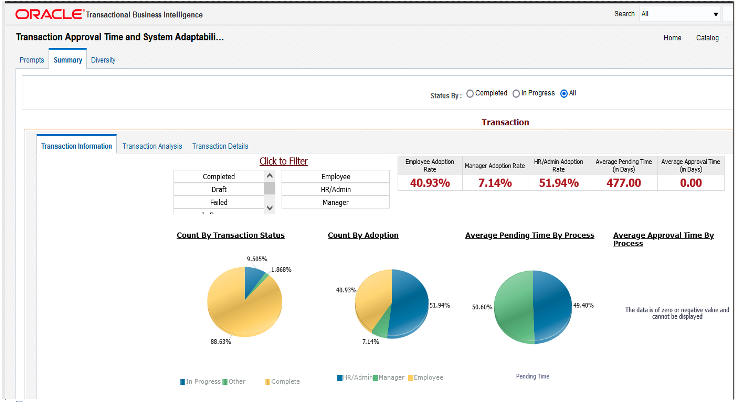
Task: Click the blue HR/Admin legend swatch
Action: (x=340, y=378)
